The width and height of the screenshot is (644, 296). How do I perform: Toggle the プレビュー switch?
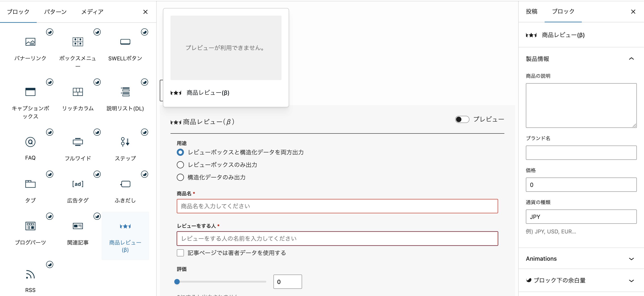coord(462,119)
